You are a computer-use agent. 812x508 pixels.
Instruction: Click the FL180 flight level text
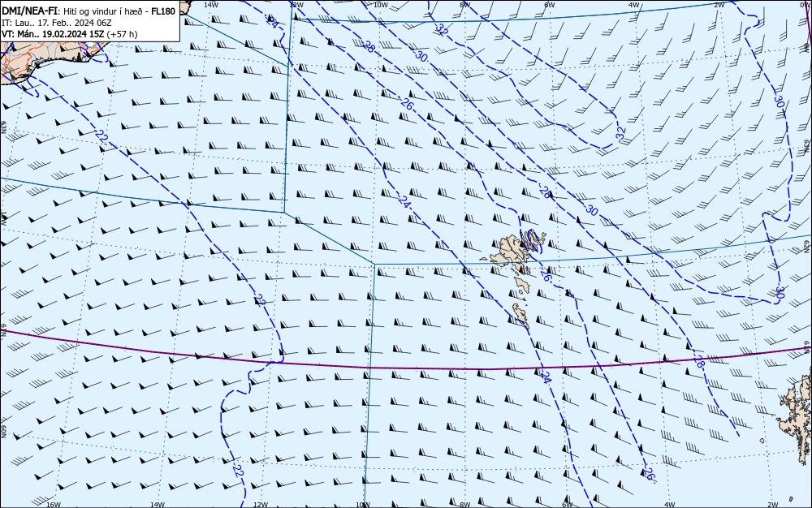click(163, 11)
